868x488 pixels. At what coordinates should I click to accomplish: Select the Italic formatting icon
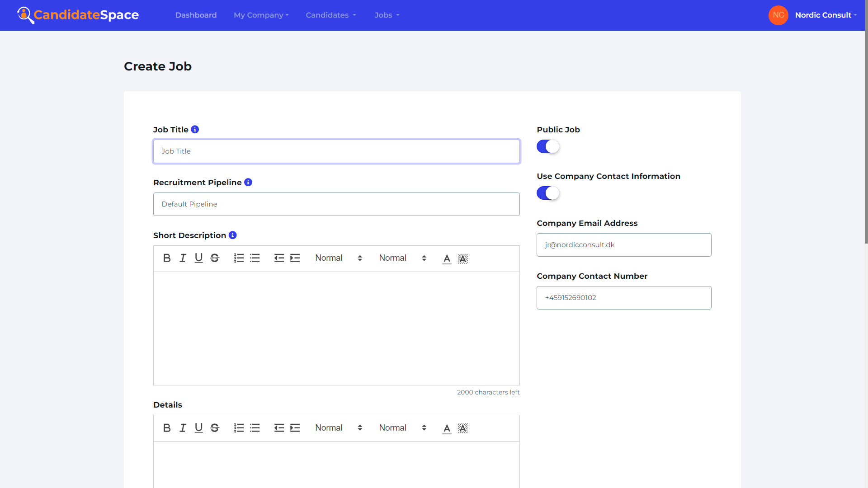pos(183,258)
